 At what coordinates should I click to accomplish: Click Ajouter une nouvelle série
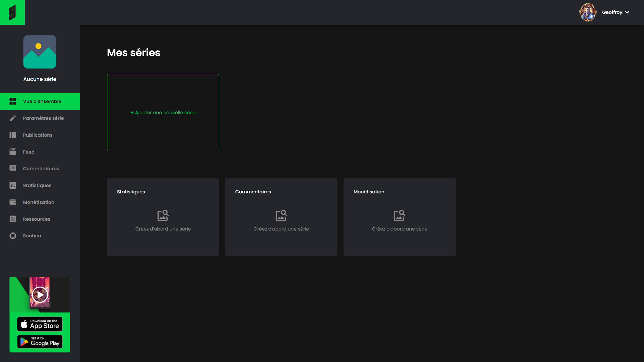[163, 112]
